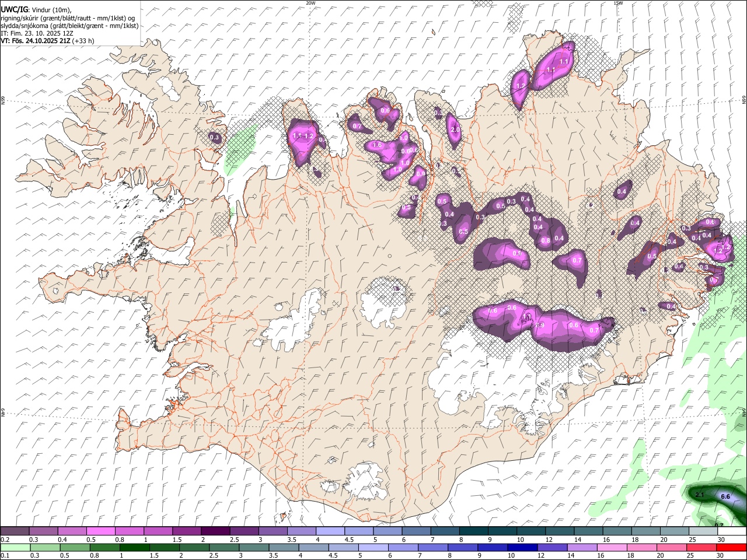Click the 'rigning/skúrir' description line
Screen dimensions: 747x560
pyautogui.click(x=68, y=17)
